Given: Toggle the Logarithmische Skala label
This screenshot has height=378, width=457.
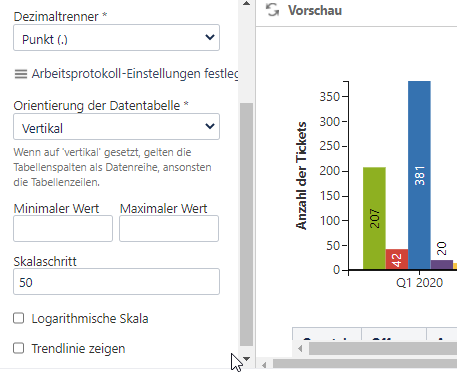Looking at the screenshot, I should (x=90, y=319).
